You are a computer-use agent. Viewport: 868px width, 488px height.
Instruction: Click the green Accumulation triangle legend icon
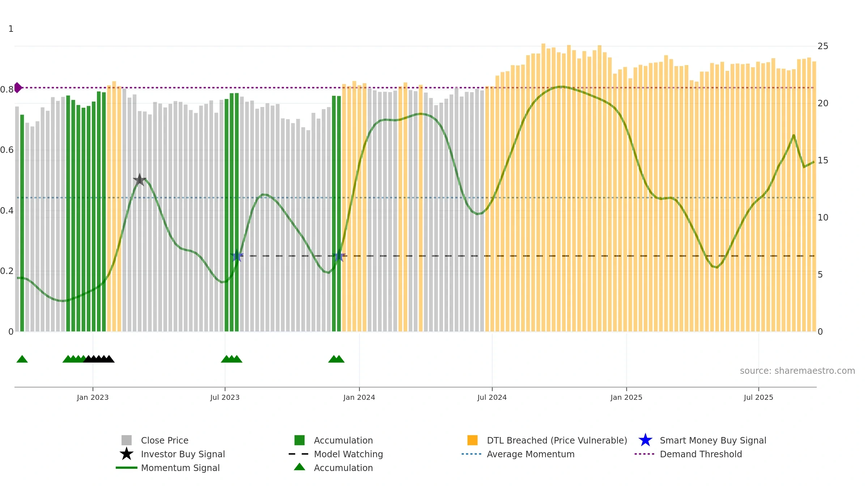299,467
